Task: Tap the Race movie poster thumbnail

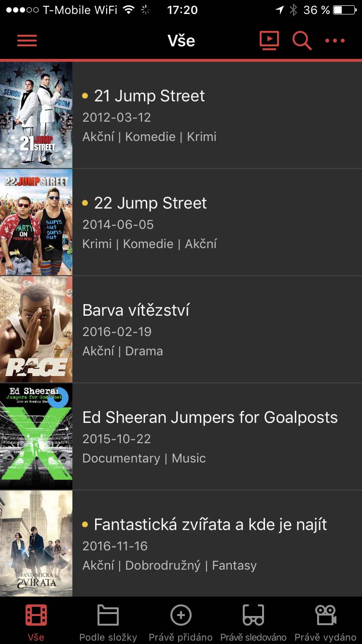Action: tap(36, 329)
